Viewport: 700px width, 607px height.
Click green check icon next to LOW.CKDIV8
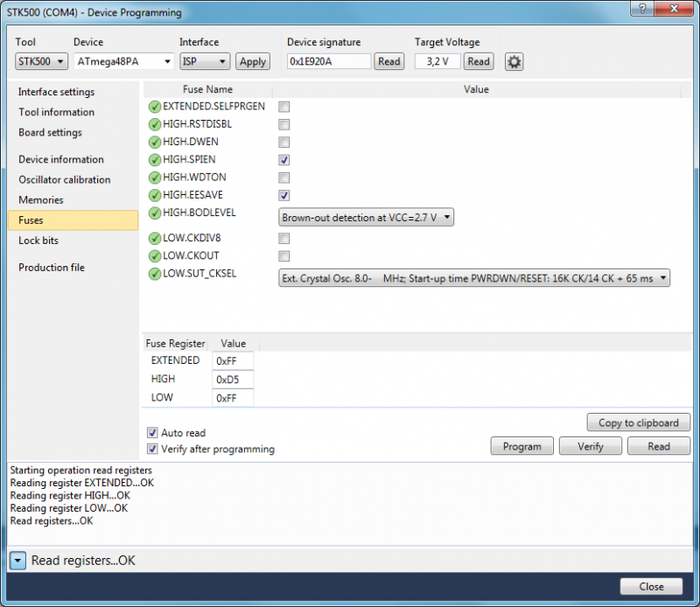click(x=155, y=239)
